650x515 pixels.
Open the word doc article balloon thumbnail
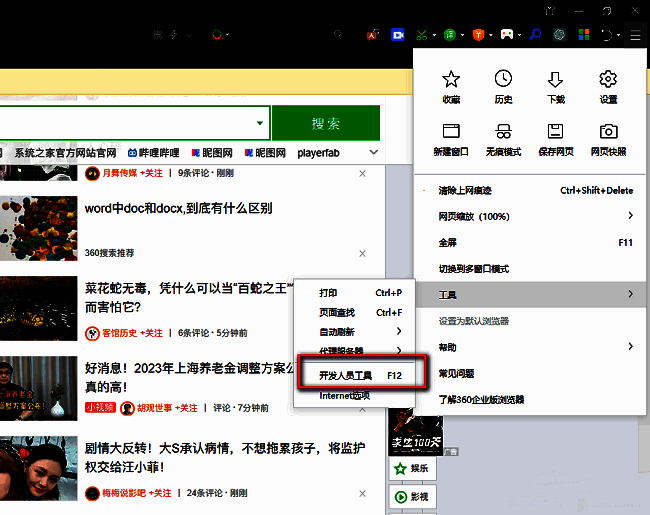(x=39, y=228)
